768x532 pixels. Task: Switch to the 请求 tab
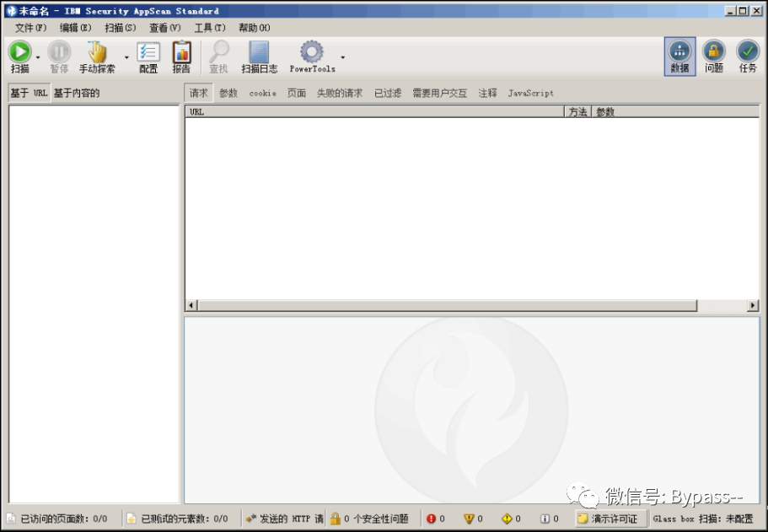(198, 93)
